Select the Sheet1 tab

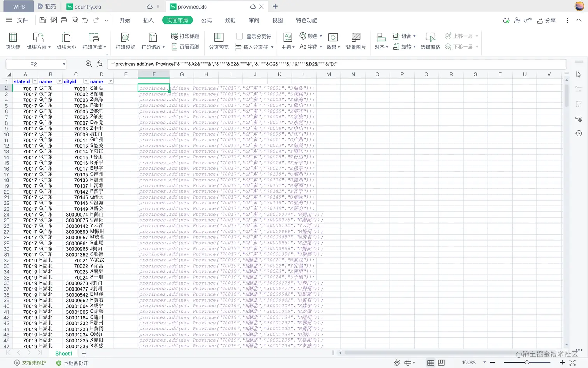63,353
